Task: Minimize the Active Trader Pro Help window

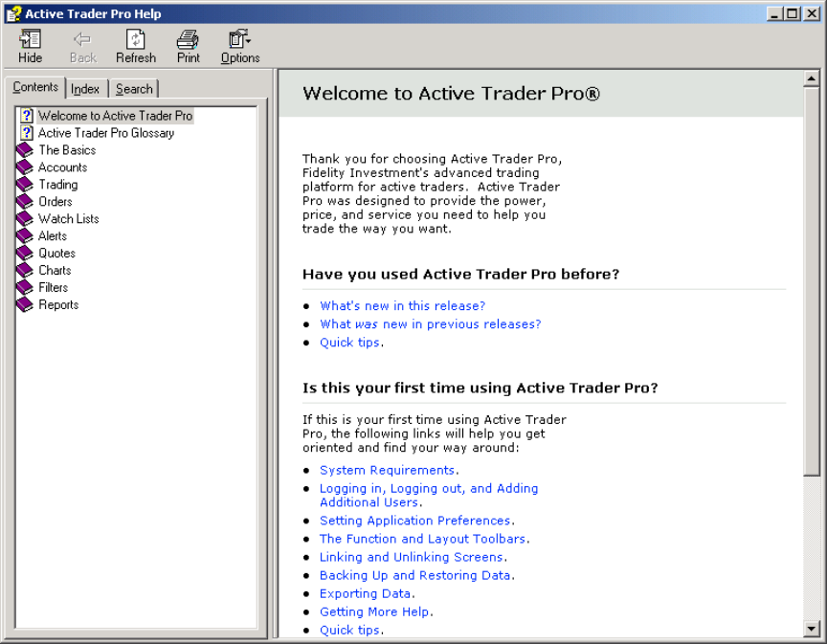Action: point(774,13)
